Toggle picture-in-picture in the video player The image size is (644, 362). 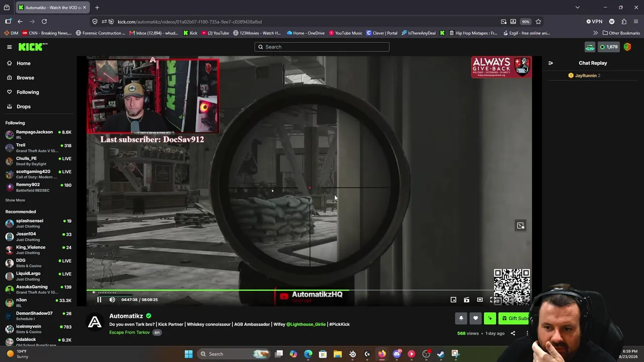click(453, 300)
